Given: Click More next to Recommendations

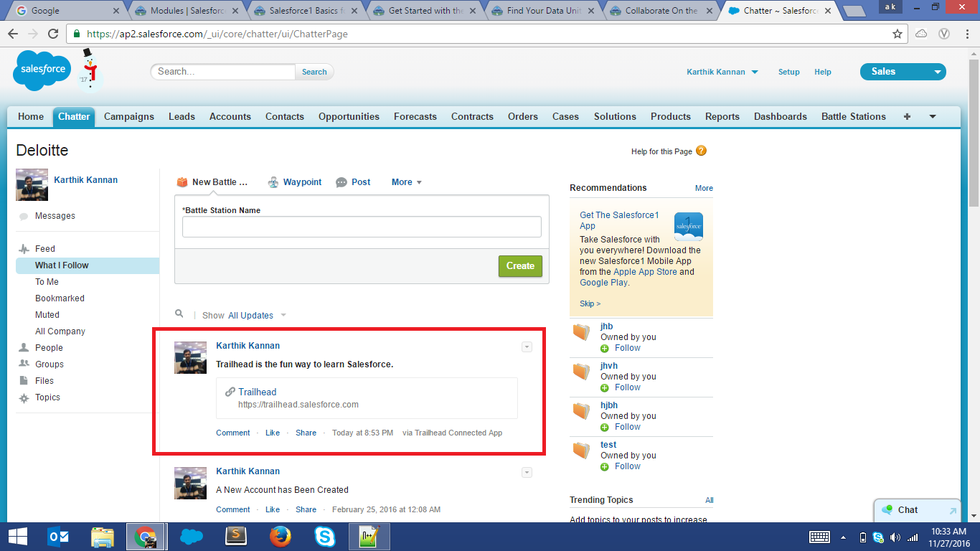Looking at the screenshot, I should coord(704,188).
